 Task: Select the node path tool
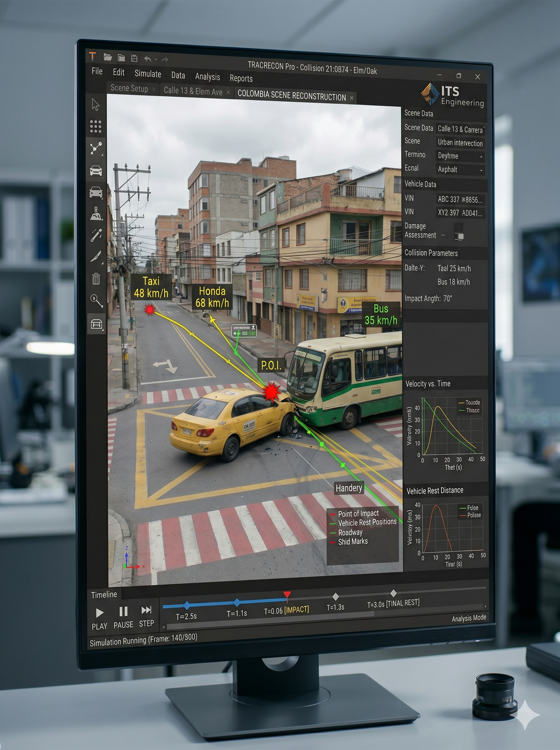point(96,148)
